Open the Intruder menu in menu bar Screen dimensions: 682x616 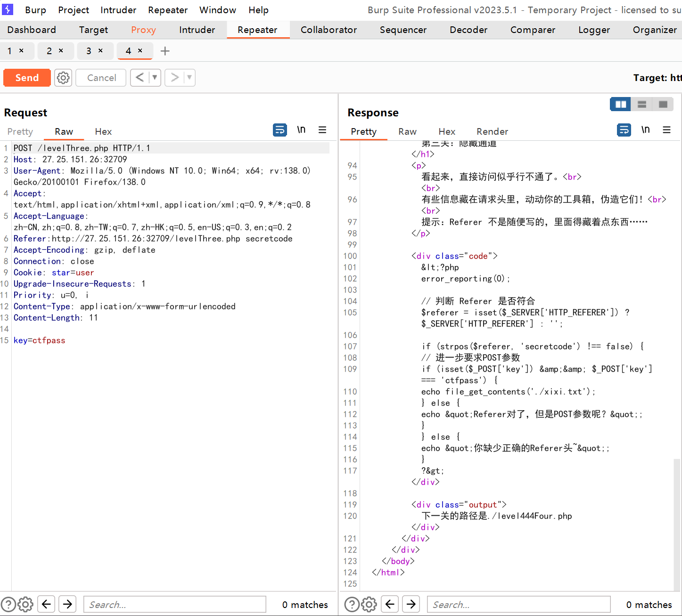(118, 10)
